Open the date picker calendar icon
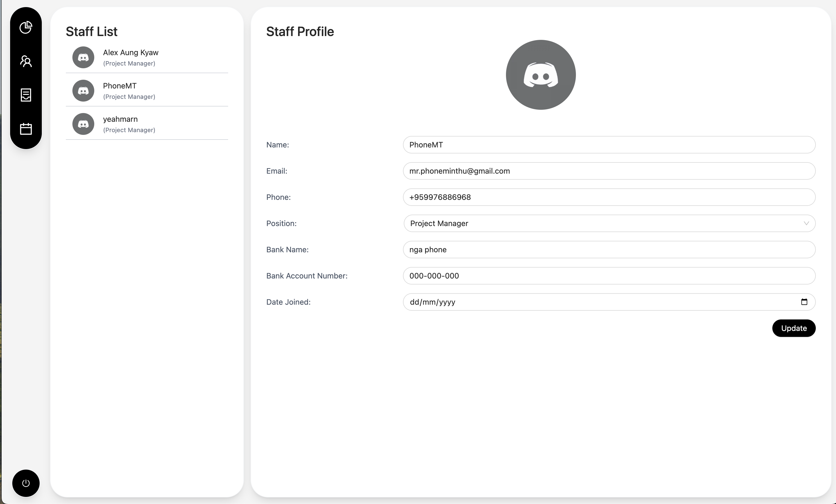The height and width of the screenshot is (504, 836). click(804, 302)
